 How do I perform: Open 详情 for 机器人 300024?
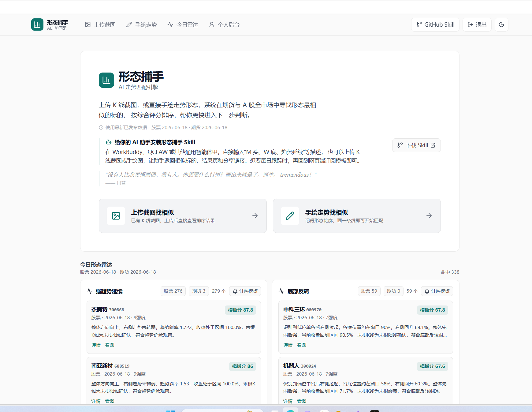(x=288, y=401)
